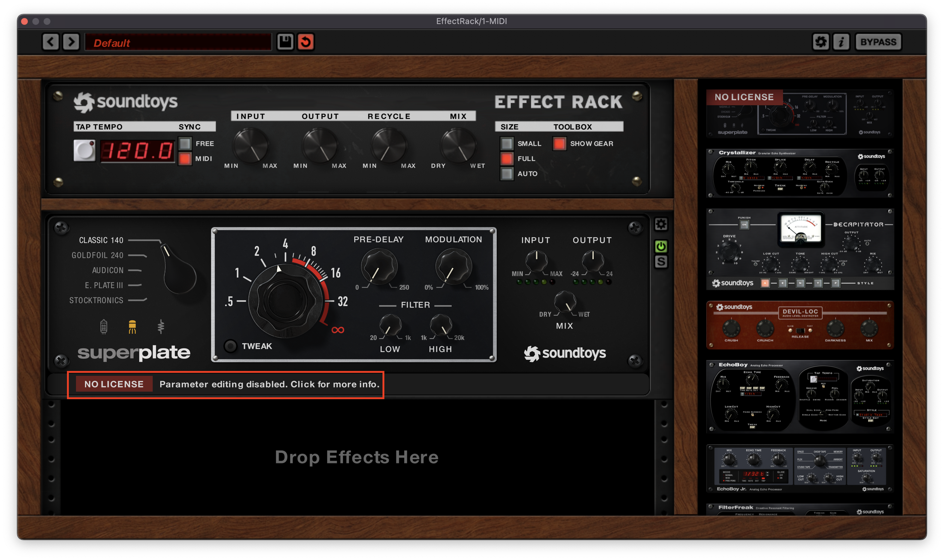Screen dimensions: 944x560
Task: Toggle SHOW GEAR in toolbox
Action: tap(559, 144)
